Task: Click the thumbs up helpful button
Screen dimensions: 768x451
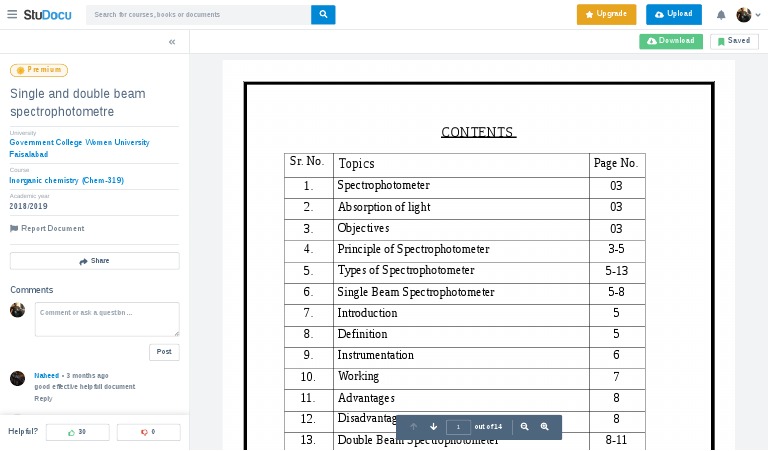Action: (77, 432)
